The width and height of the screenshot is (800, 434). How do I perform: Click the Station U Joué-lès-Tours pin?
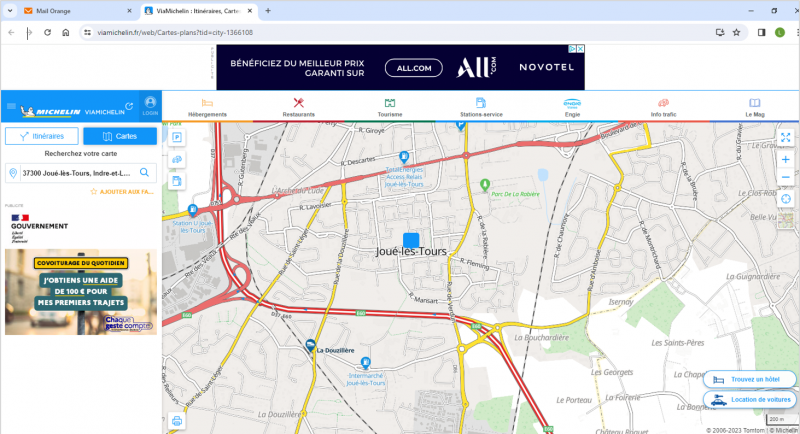pos(192,210)
